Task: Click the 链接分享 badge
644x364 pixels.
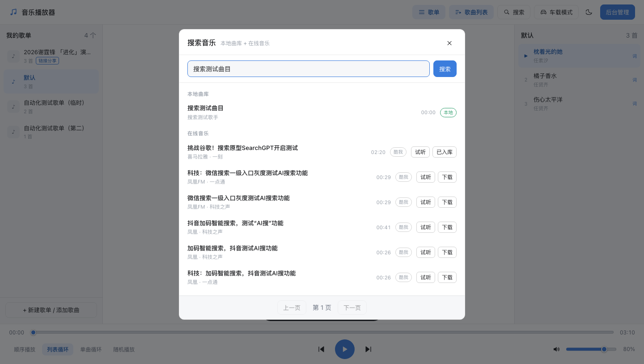Action: click(47, 60)
